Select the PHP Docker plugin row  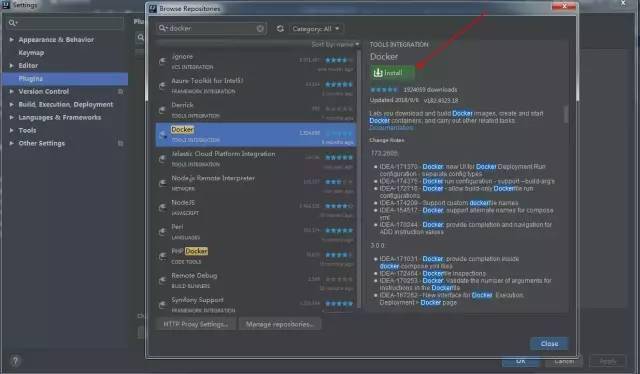(x=256, y=256)
